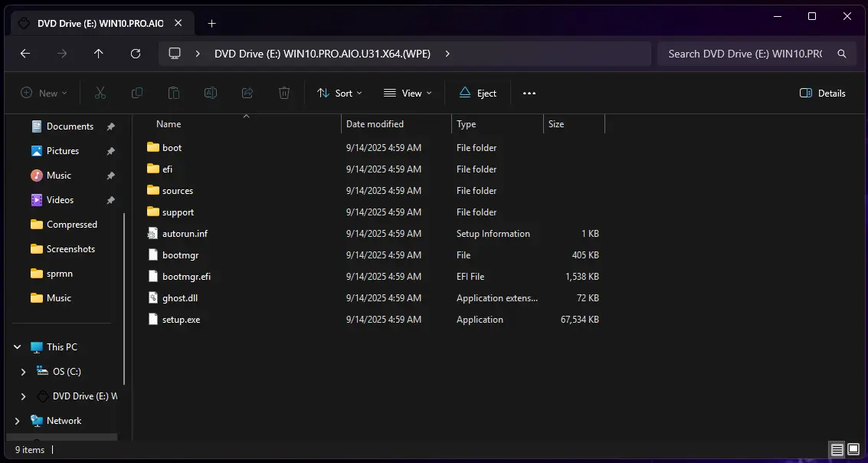The width and height of the screenshot is (868, 463).
Task: Collapse the This PC tree node
Action: (x=17, y=347)
